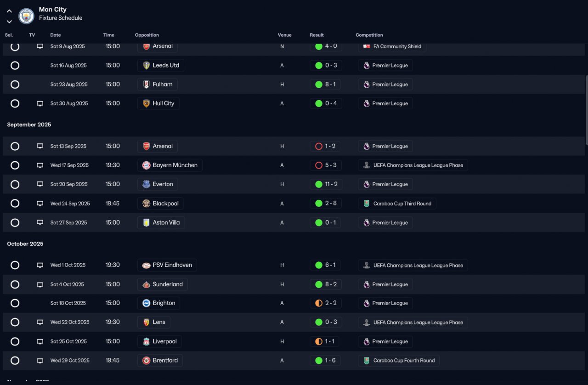This screenshot has height=385, width=588.
Task: Click the Carabao Cup Third Round trophy icon
Action: tap(366, 204)
